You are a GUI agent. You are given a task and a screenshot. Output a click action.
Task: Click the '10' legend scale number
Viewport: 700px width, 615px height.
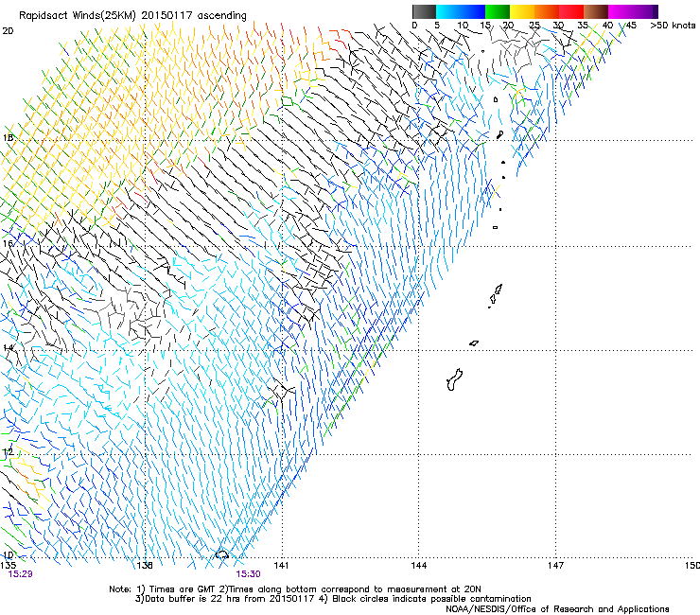point(462,25)
